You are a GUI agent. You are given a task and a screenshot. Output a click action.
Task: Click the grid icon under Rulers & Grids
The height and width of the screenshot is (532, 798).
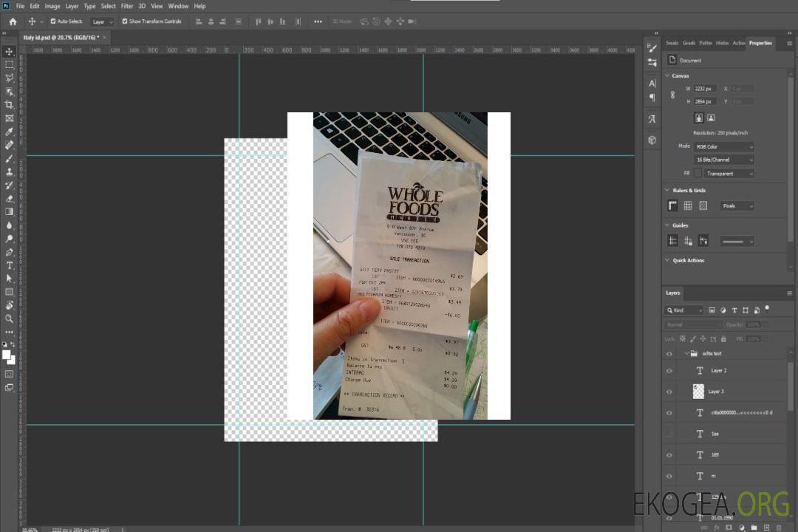click(x=688, y=206)
